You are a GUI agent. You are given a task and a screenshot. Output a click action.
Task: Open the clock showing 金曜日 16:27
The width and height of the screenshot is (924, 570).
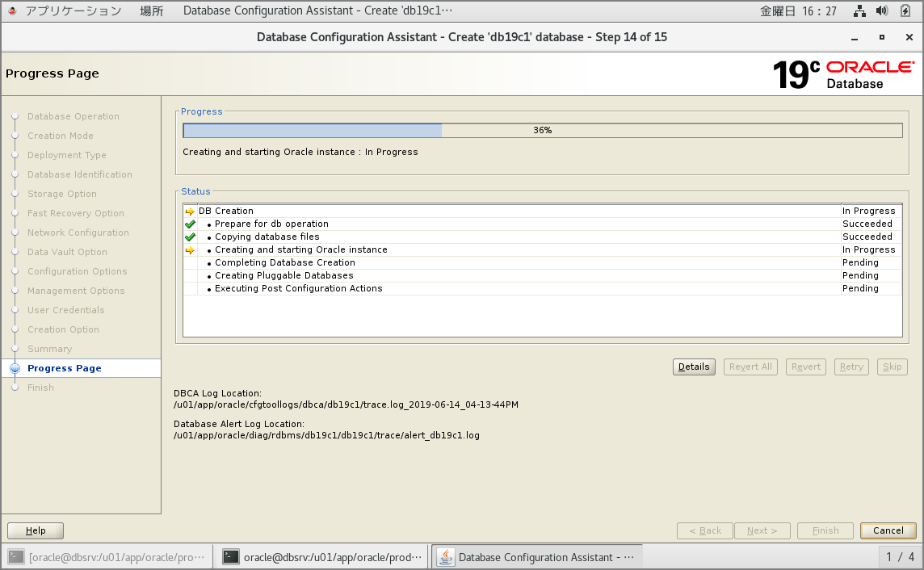tap(798, 11)
